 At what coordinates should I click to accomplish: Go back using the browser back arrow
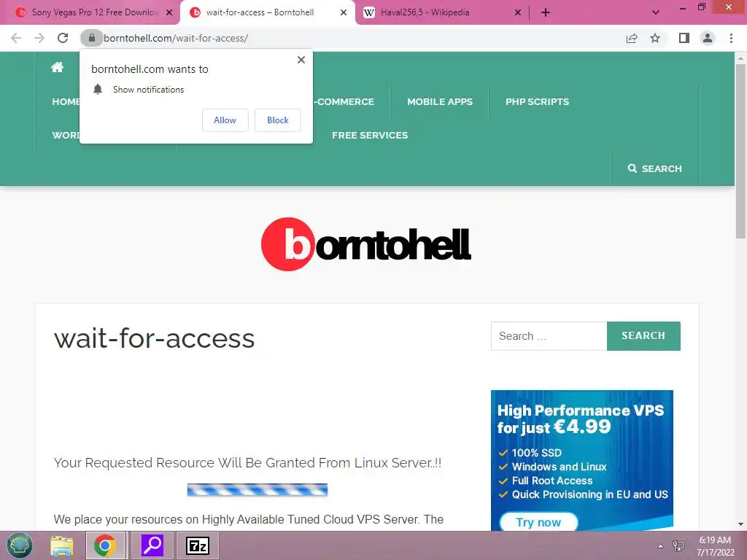pos(16,38)
